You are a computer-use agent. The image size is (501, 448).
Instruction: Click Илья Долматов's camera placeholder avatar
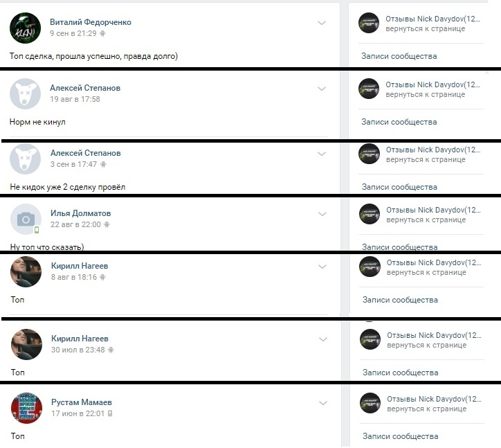pos(26,219)
